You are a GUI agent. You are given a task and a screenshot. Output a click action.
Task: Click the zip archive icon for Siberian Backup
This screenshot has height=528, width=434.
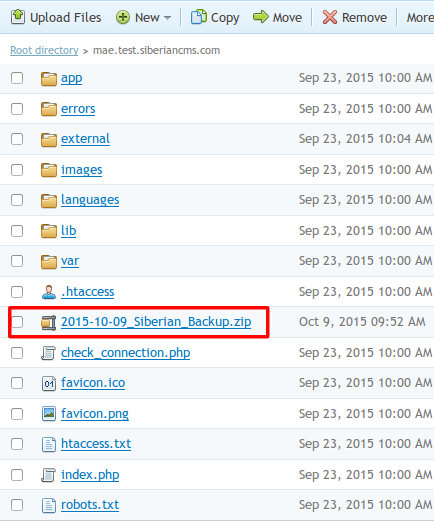point(49,322)
